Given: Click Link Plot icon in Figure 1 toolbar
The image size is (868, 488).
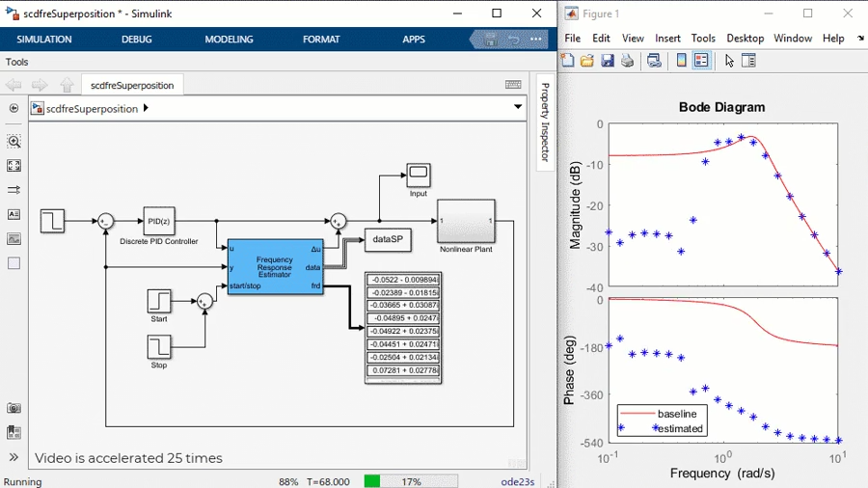Looking at the screenshot, I should (x=654, y=61).
